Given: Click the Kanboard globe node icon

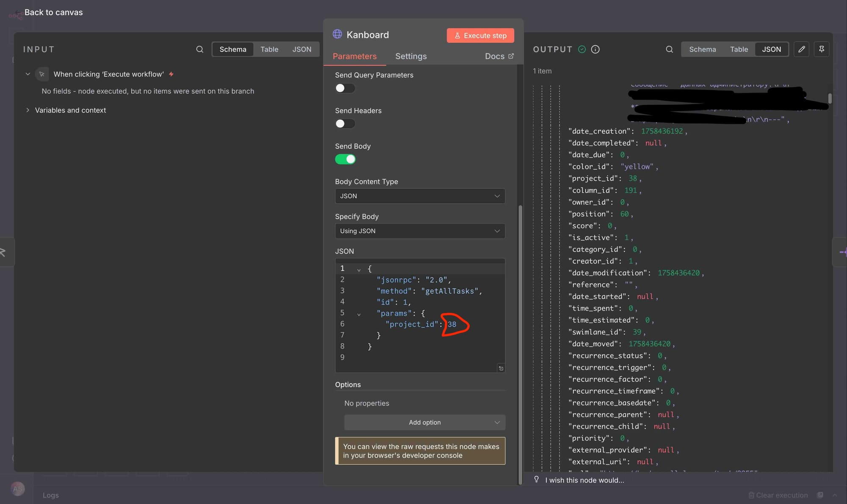Looking at the screenshot, I should [337, 34].
